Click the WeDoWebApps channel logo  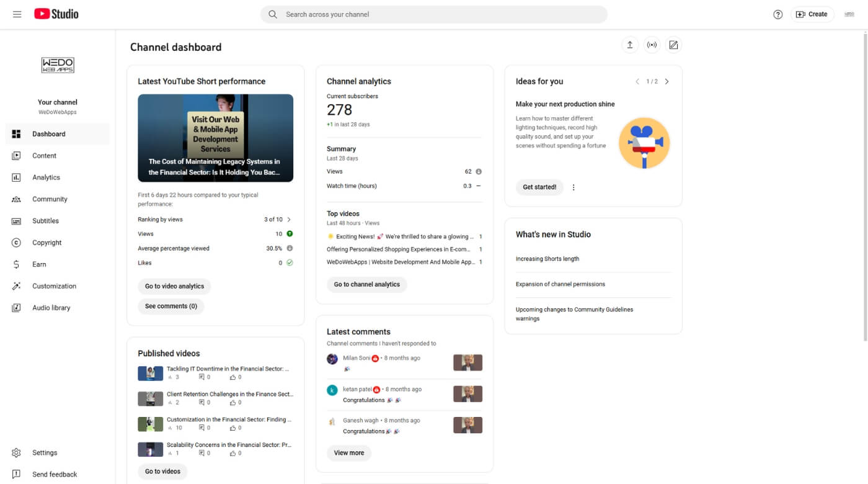click(58, 65)
